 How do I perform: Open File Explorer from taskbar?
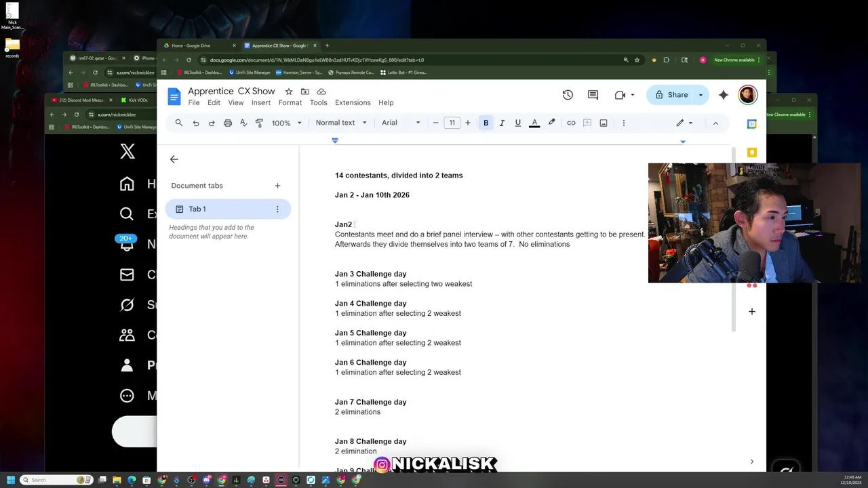point(117,480)
